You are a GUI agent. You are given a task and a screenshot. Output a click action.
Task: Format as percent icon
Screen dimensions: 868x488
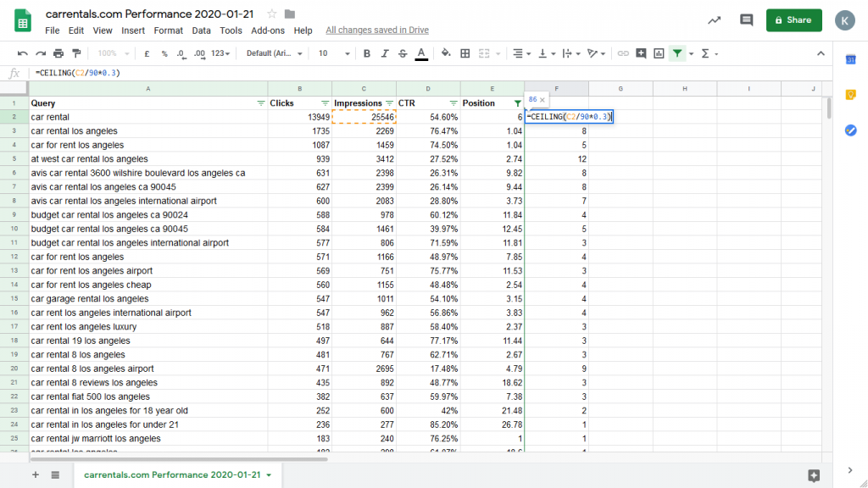[x=164, y=53]
